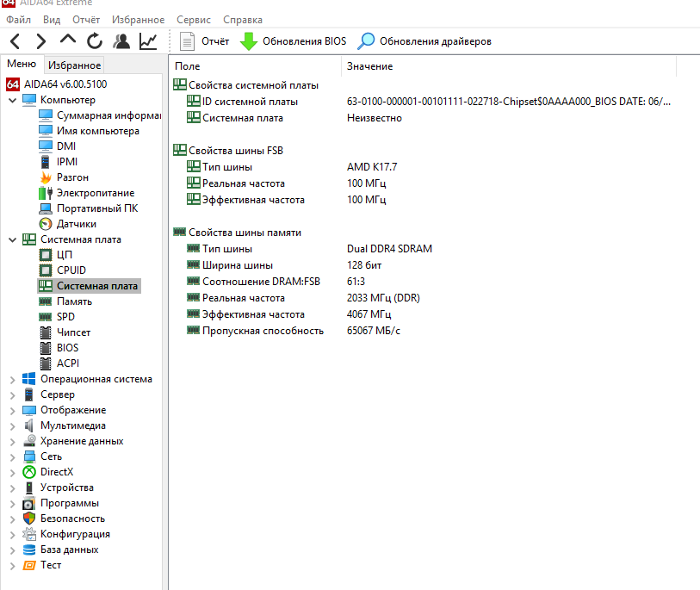
Task: Open the user profile toolbar icon
Action: tap(121, 41)
